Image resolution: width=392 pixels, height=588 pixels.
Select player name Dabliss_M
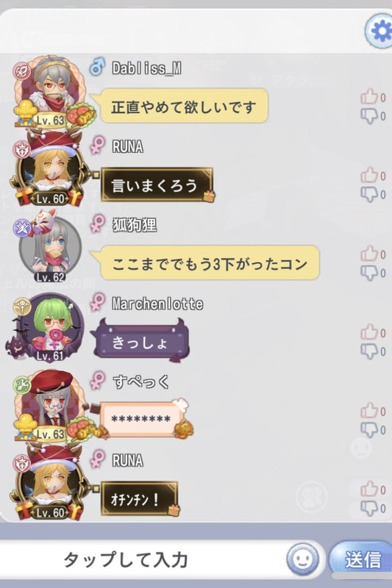[146, 68]
